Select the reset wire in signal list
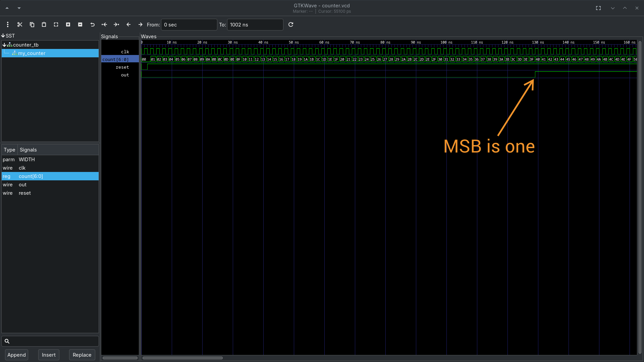 pos(50,193)
